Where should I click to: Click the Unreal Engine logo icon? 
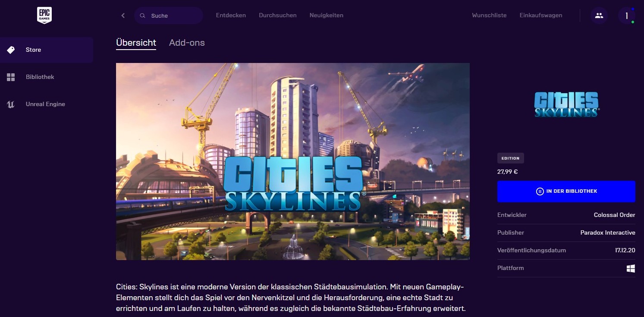pyautogui.click(x=11, y=104)
